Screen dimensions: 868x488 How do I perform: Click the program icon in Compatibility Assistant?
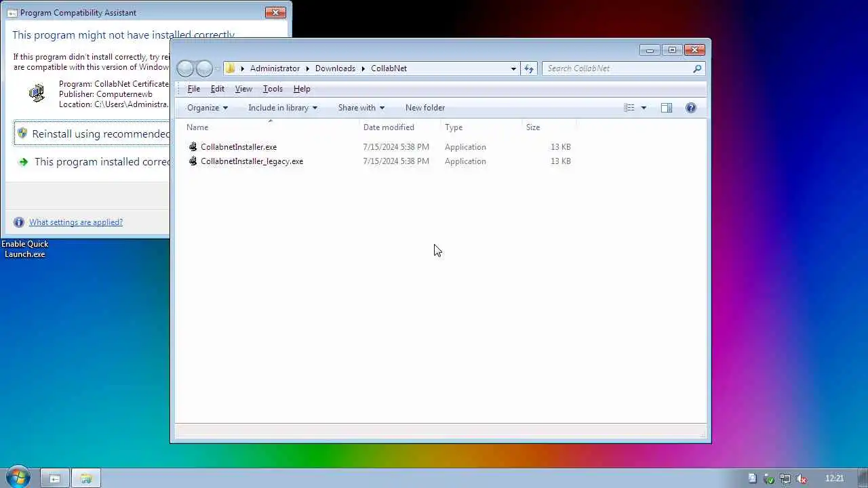pos(37,92)
